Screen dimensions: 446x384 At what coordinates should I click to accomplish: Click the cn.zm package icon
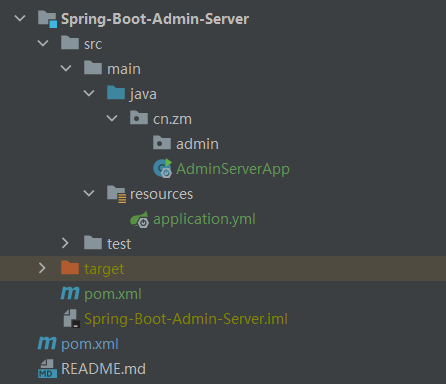pos(139,118)
